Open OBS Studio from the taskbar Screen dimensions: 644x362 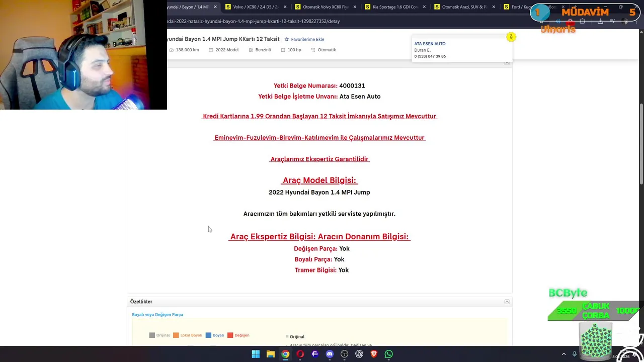point(344,354)
